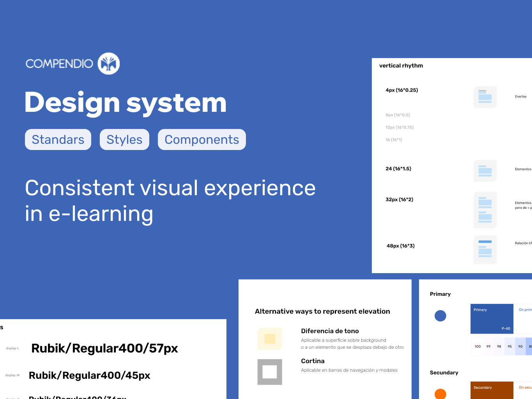The height and width of the screenshot is (399, 532).
Task: Click 'Alternative ways to represent elevation' heading
Action: point(322,311)
